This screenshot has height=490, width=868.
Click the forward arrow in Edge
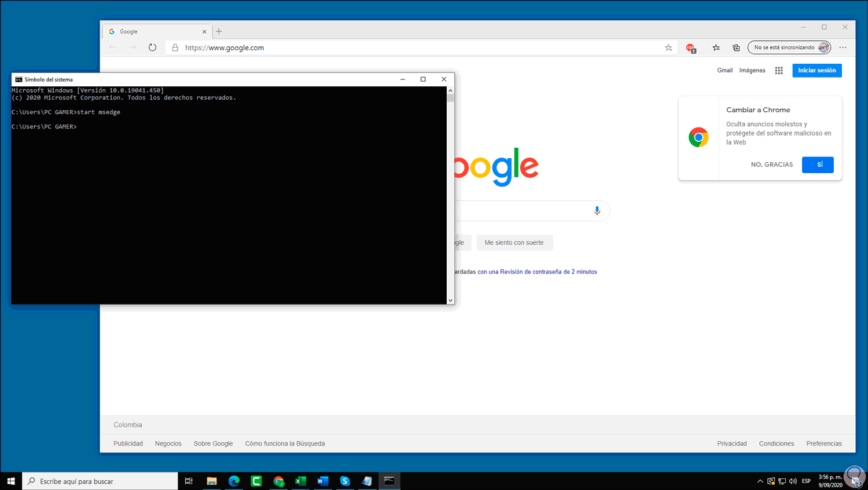(x=133, y=47)
